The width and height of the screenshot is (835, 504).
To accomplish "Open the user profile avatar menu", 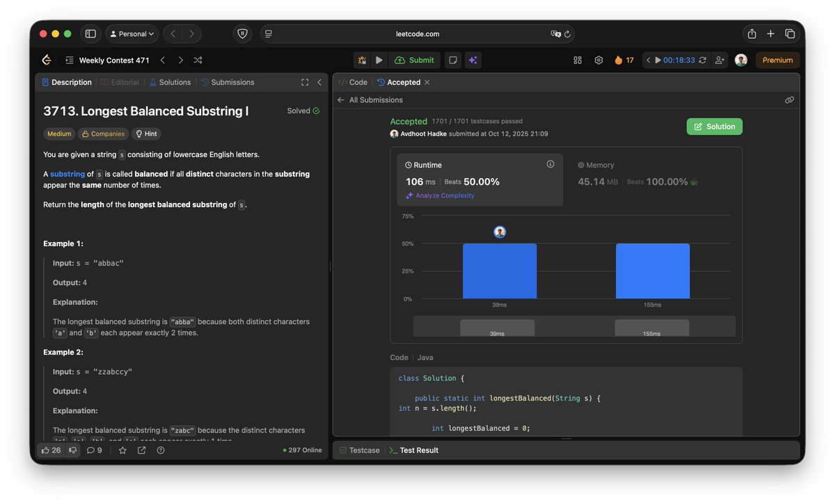I will point(741,60).
